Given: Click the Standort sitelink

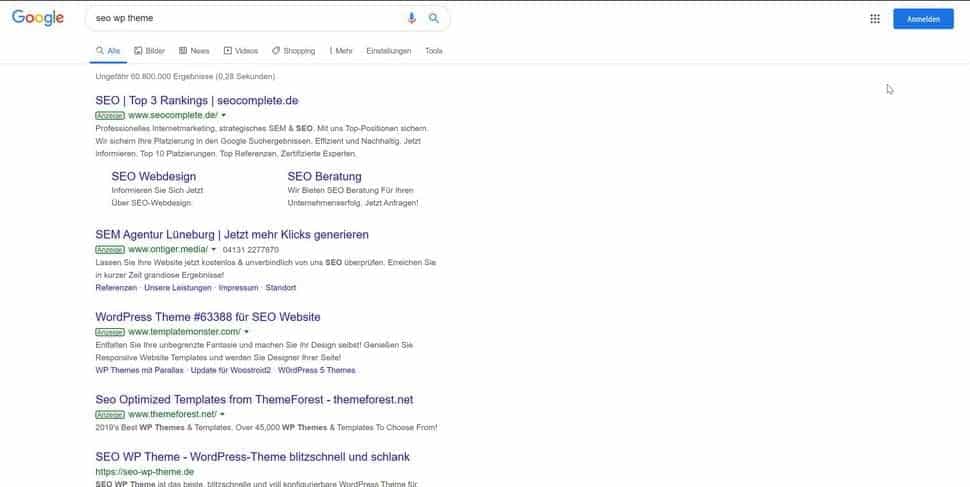Looking at the screenshot, I should (x=281, y=288).
